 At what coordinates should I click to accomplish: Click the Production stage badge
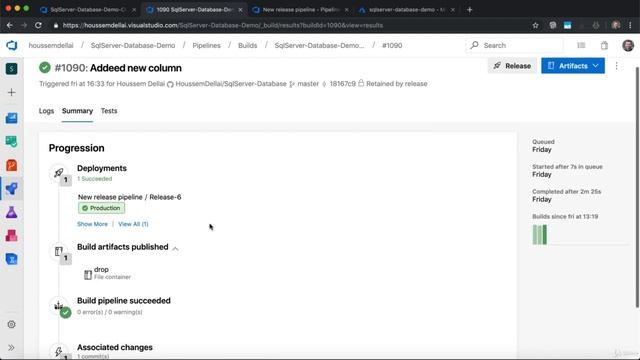coord(101,208)
